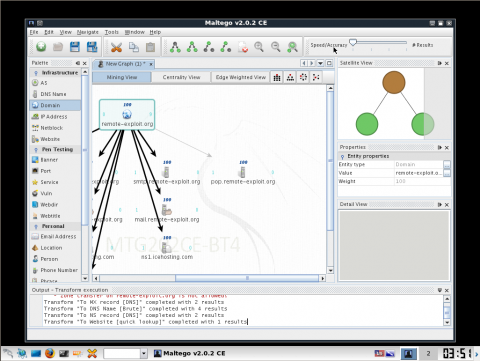Open Value property editor button
Screen dimensions: 480x361
click(x=447, y=173)
